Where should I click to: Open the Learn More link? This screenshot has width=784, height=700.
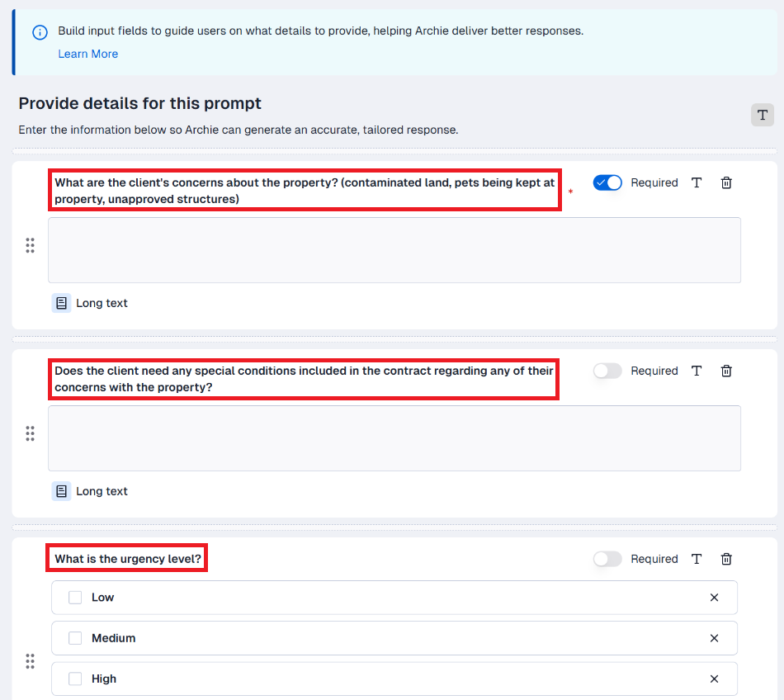click(x=87, y=54)
